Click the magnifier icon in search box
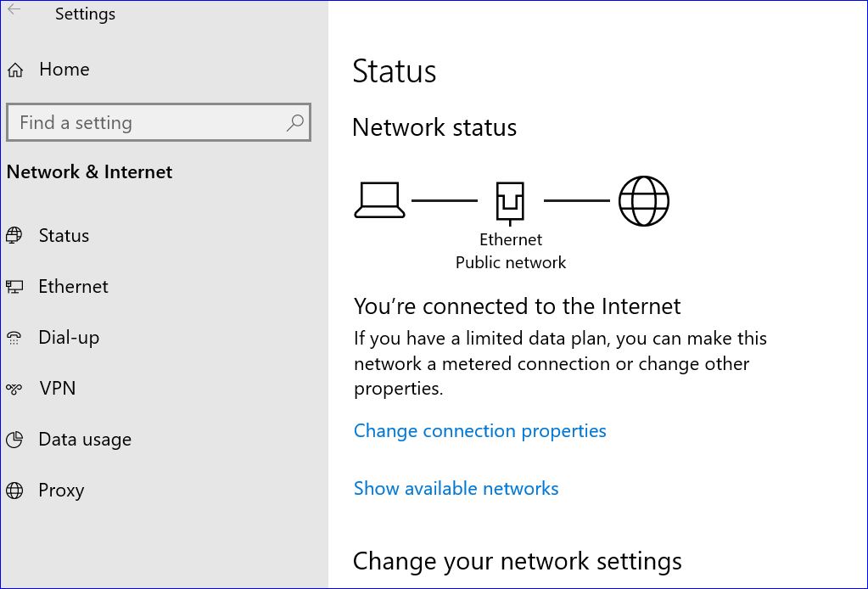The width and height of the screenshot is (868, 589). 294,123
